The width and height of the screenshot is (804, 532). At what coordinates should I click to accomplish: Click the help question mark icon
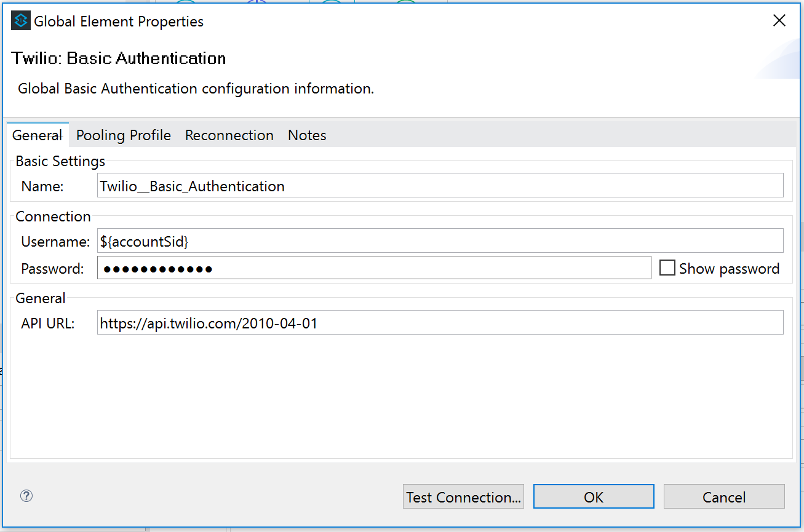click(26, 496)
